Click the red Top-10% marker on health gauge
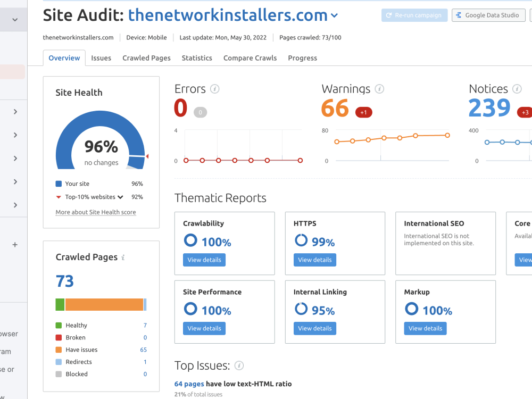Screen dimensions: 532x399 point(147,156)
